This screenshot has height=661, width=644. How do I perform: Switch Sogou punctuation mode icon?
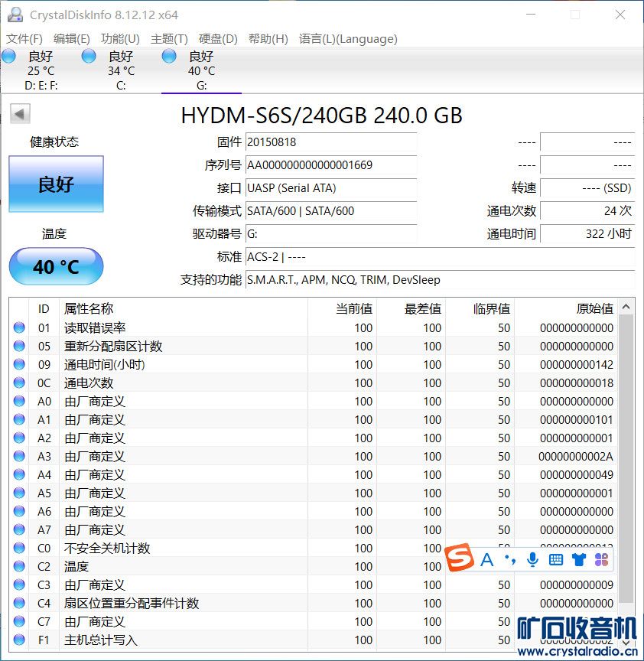pos(510,560)
